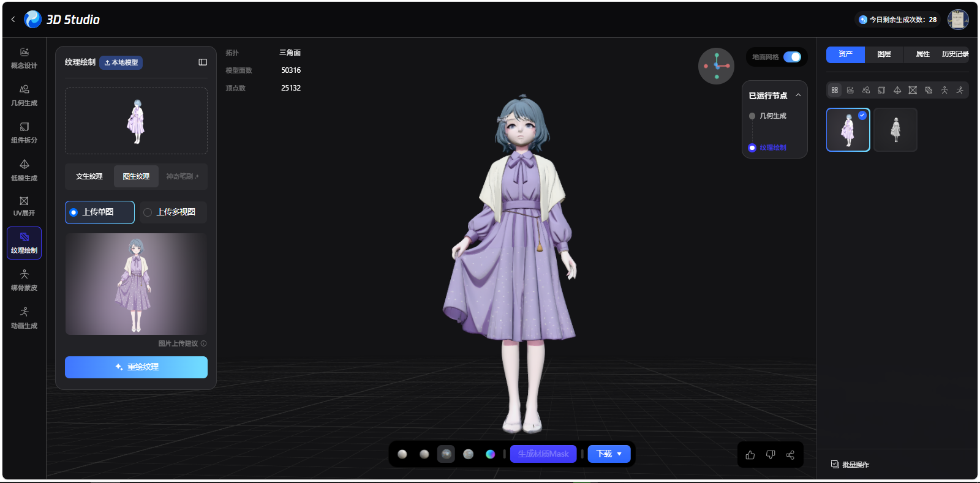Click the 3D axis orientation gizmo
The height and width of the screenshot is (483, 980).
717,66
